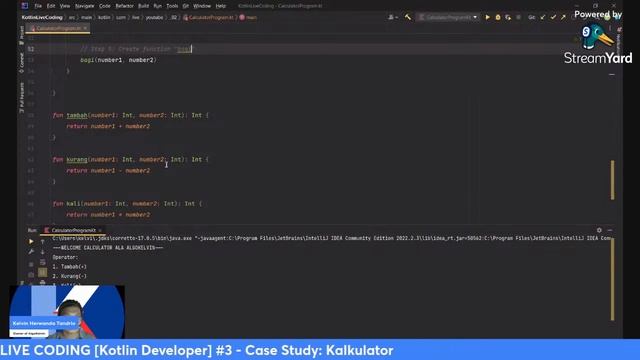The width and height of the screenshot is (640, 360).
Task: Click the down arrow in Run console toolbar
Action: click(x=42, y=252)
